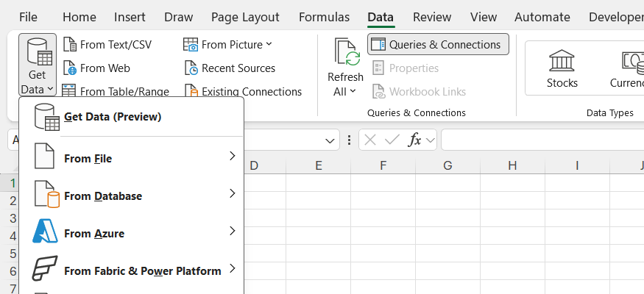Open the From Picture dropdown
Image resolution: width=644 pixels, height=294 pixels.
coord(228,44)
